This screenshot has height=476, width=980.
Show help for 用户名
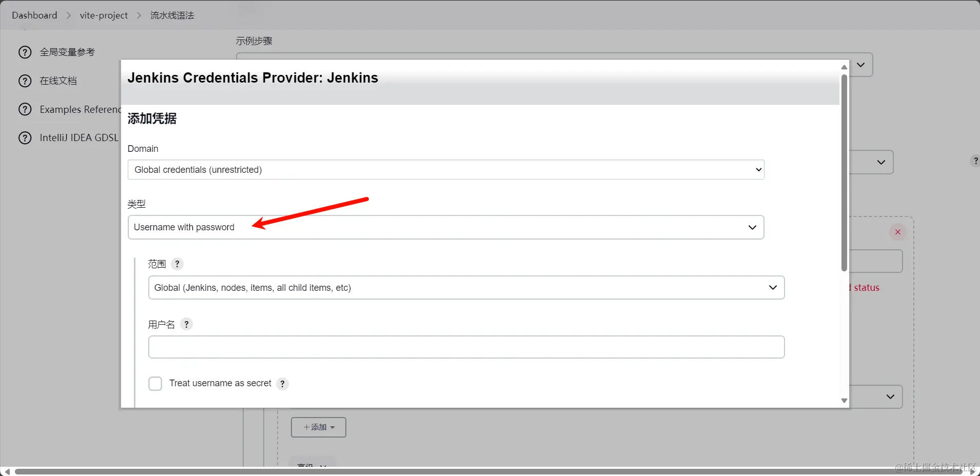pos(187,324)
